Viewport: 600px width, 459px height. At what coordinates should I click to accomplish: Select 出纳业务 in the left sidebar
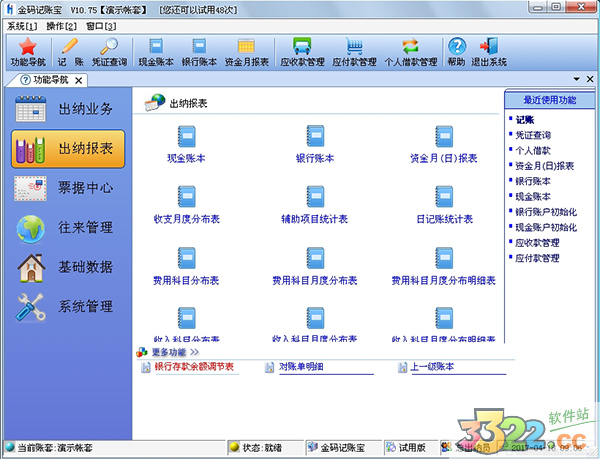[x=68, y=109]
